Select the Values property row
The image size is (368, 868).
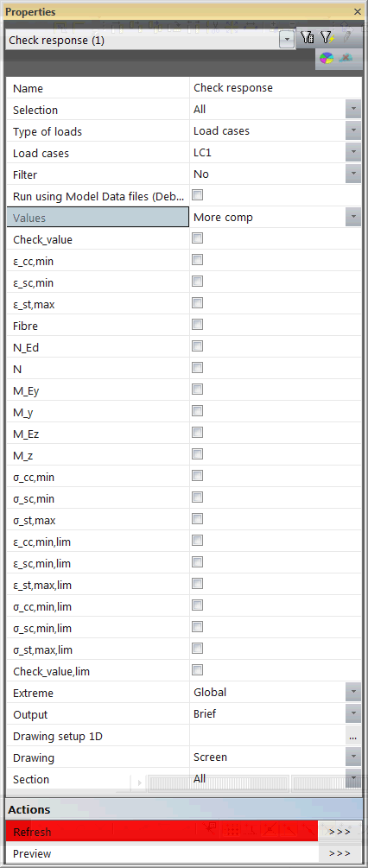pyautogui.click(x=184, y=217)
